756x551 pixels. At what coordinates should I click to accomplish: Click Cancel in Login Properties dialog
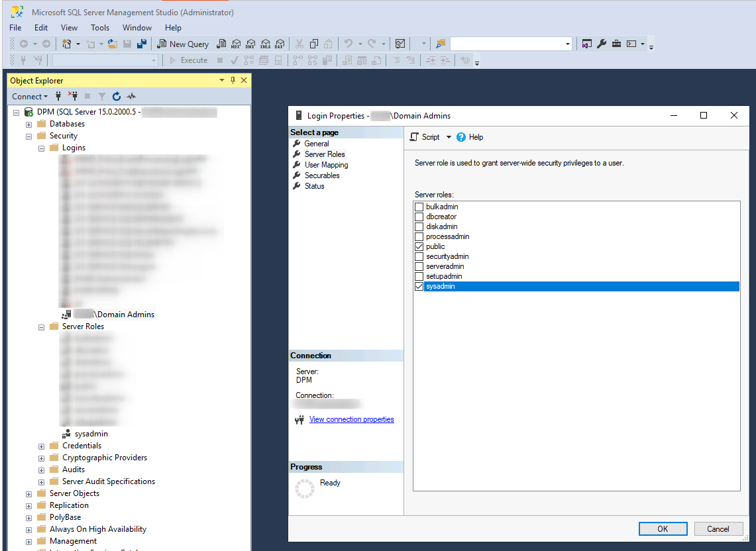718,529
